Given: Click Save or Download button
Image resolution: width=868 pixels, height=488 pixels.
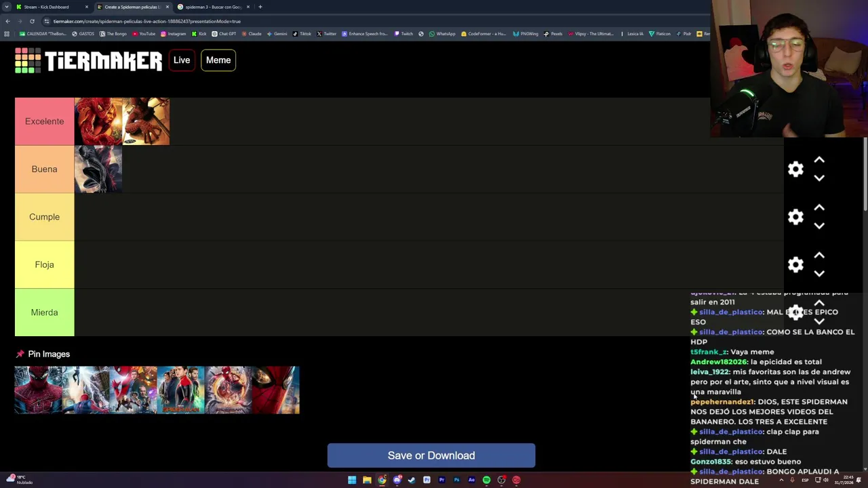Looking at the screenshot, I should click(431, 455).
